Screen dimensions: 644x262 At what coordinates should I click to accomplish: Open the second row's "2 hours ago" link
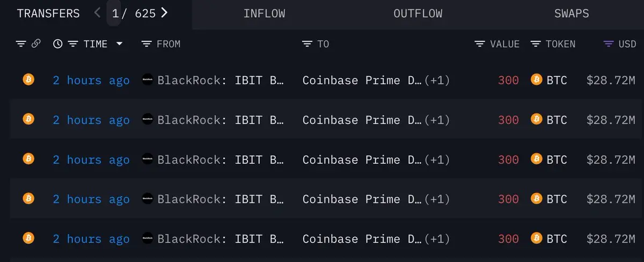click(91, 120)
